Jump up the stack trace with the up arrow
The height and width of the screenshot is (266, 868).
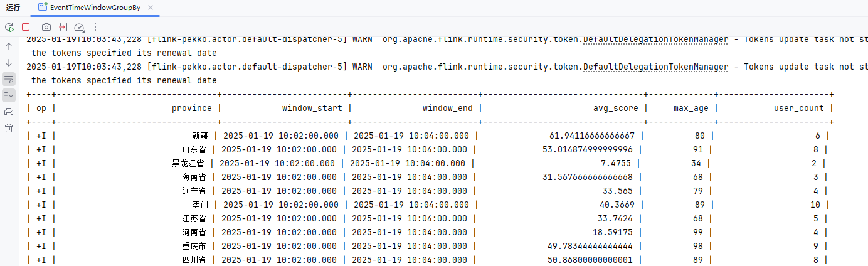(x=9, y=46)
